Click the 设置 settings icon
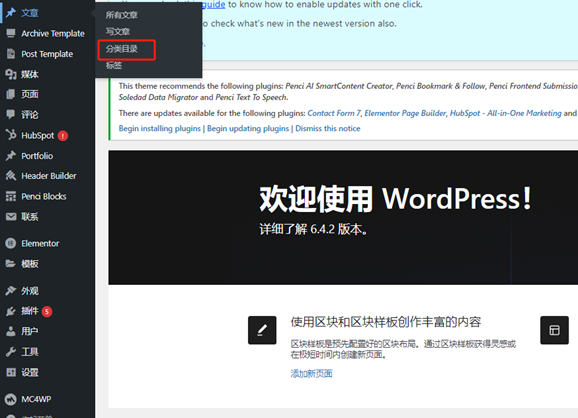Screen dimensions: 578x418 (x=11, y=372)
